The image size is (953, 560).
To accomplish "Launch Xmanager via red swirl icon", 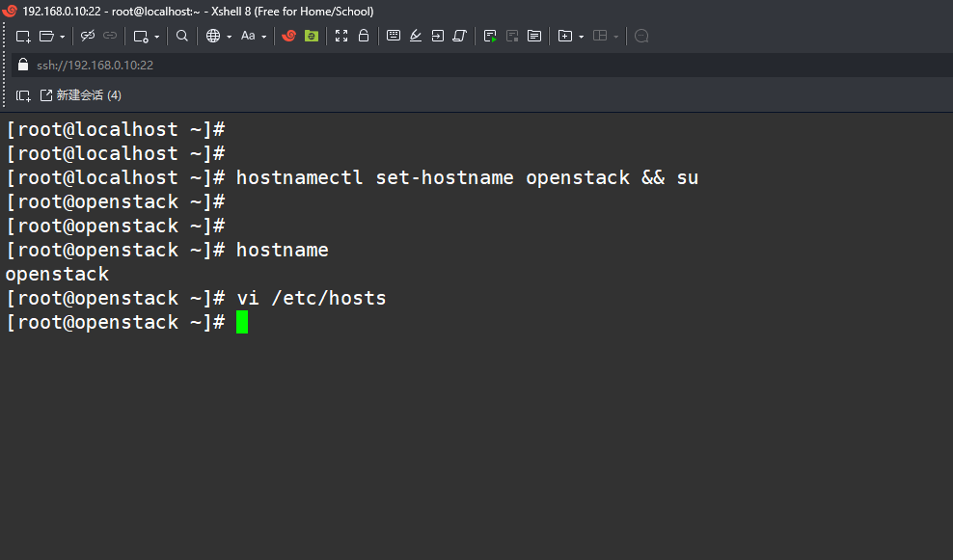I will (x=288, y=36).
